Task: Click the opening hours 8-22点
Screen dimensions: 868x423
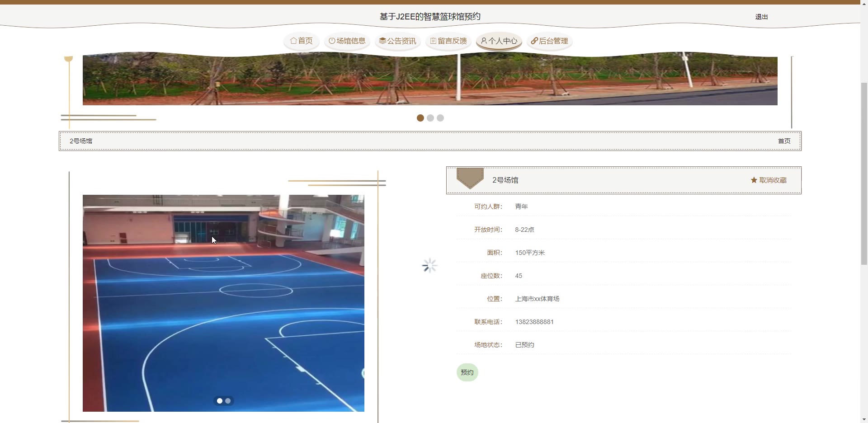Action: (x=524, y=230)
